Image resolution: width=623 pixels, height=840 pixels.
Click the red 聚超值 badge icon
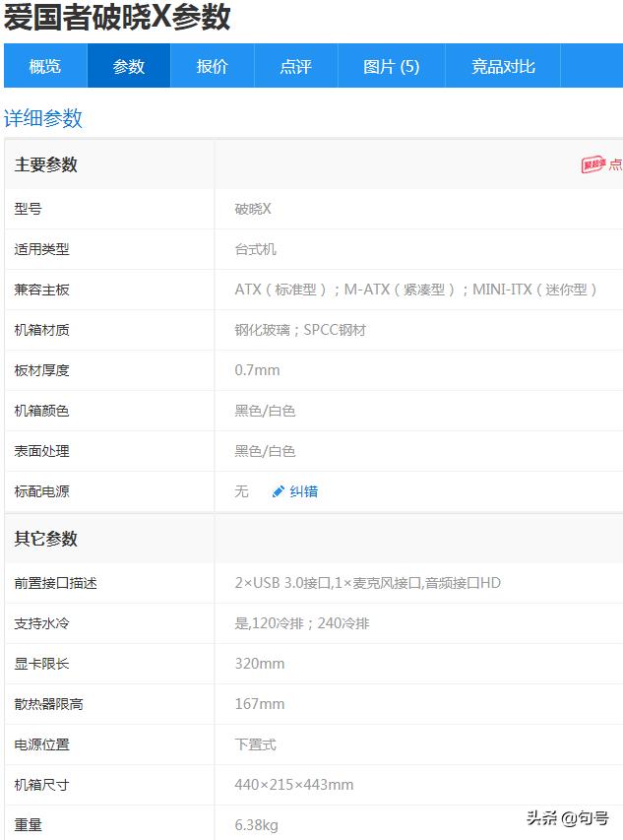point(592,165)
